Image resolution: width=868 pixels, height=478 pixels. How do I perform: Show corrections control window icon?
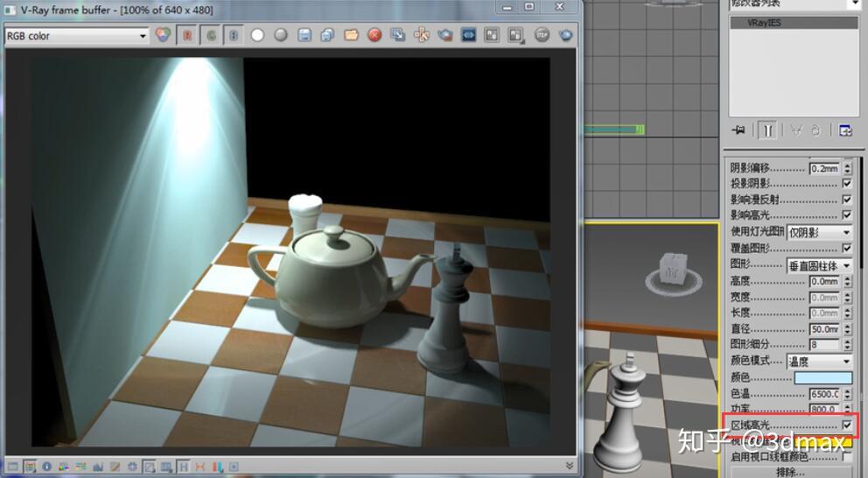pyautogui.click(x=13, y=467)
